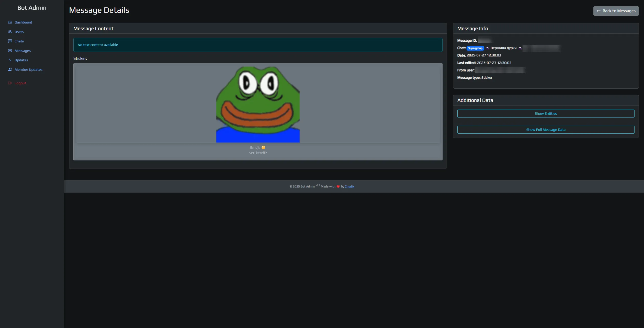
Task: Open the Dashboard page
Action: (x=23, y=22)
